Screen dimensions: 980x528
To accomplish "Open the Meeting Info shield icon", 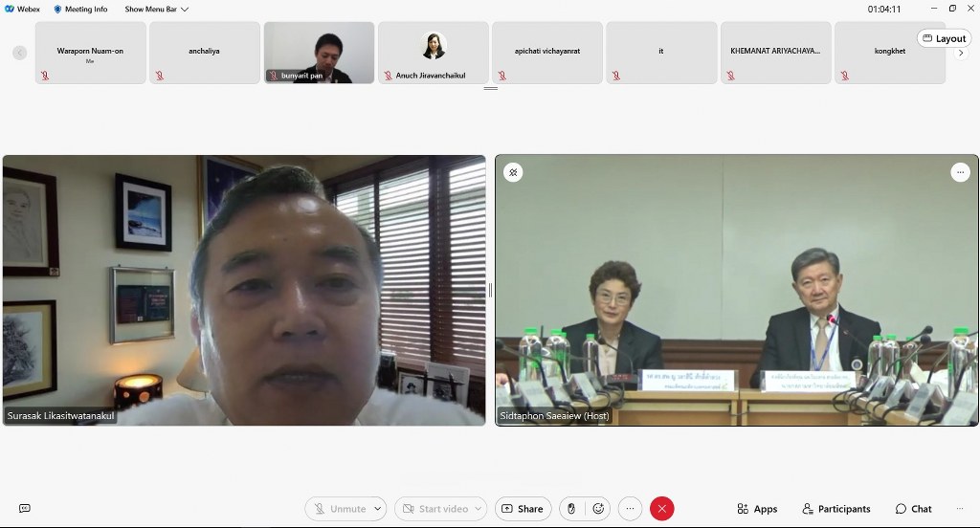I will 57,9.
